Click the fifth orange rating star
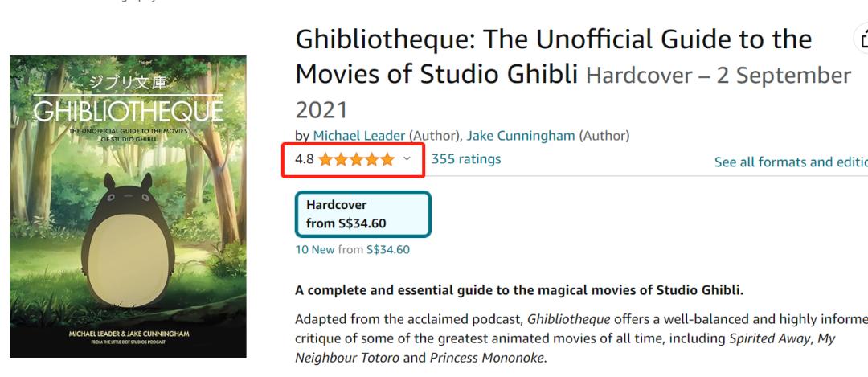 pos(387,159)
